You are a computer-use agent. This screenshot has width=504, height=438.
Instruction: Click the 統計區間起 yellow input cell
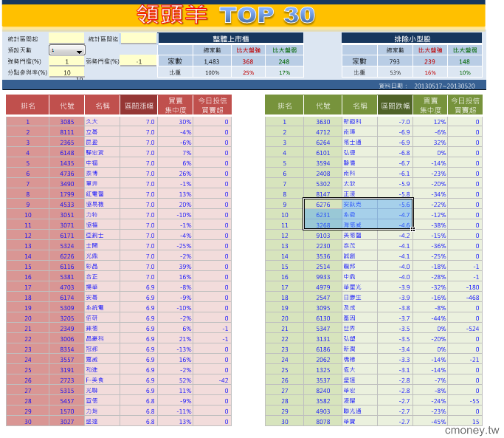[x=66, y=38]
